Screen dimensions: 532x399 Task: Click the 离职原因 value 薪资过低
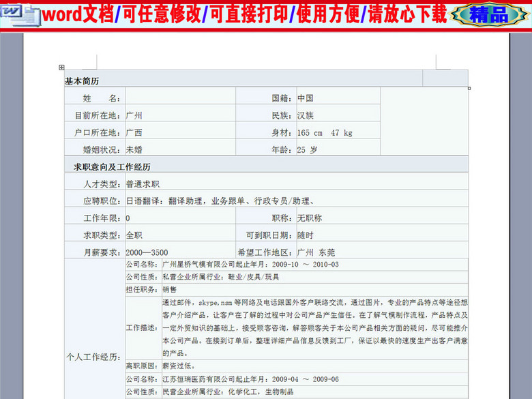pos(179,366)
